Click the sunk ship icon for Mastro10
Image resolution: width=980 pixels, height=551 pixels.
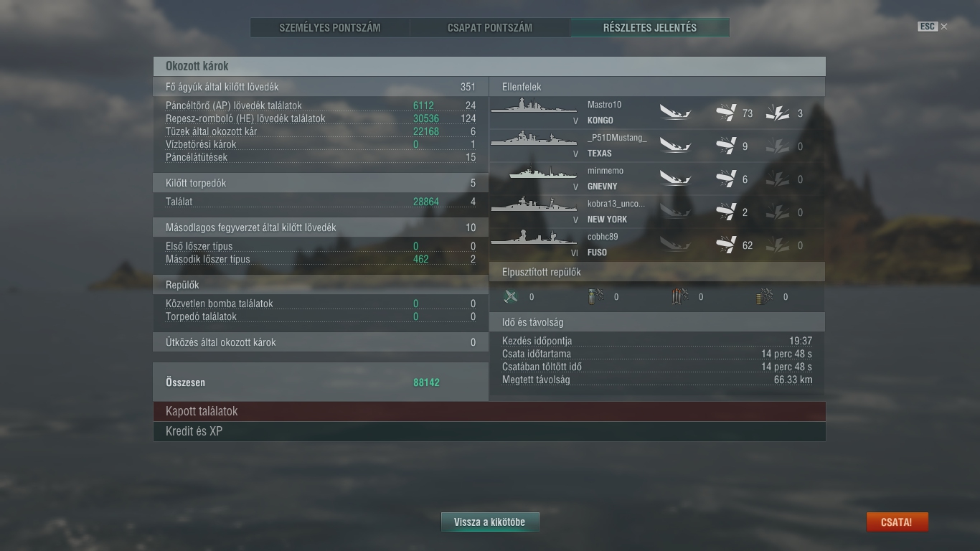point(675,113)
